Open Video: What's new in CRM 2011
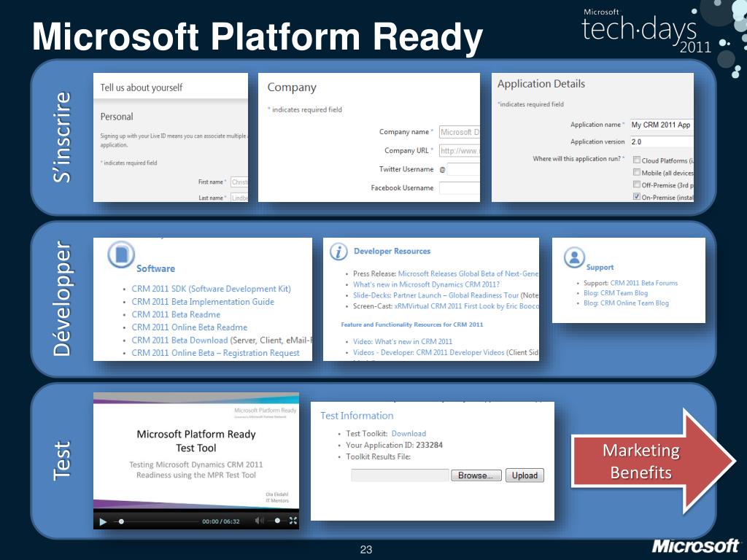 [403, 341]
